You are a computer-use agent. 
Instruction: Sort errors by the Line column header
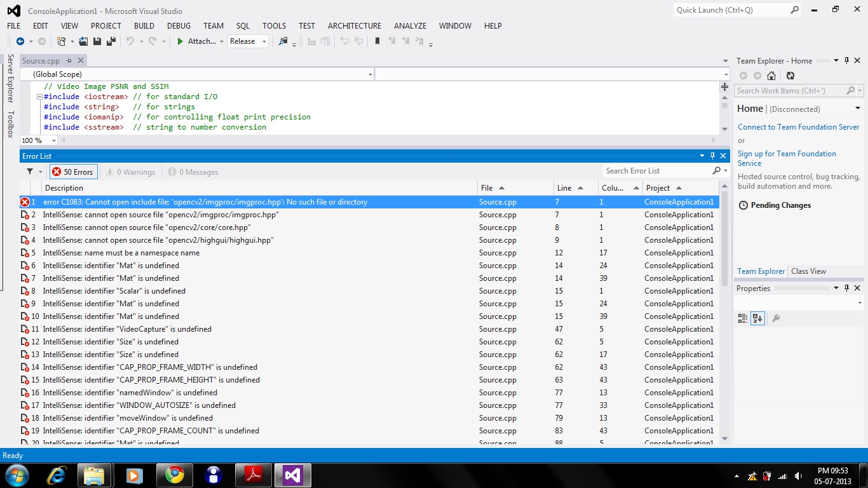click(x=576, y=188)
